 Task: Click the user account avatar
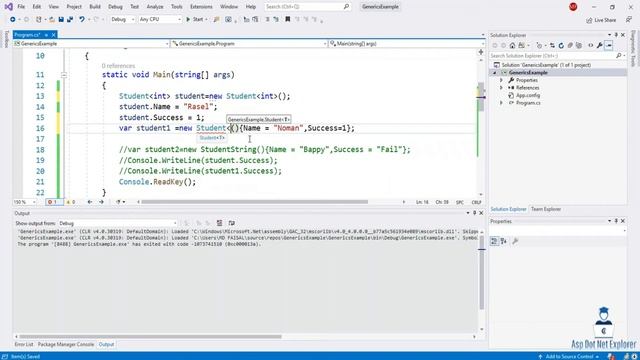(x=573, y=7)
